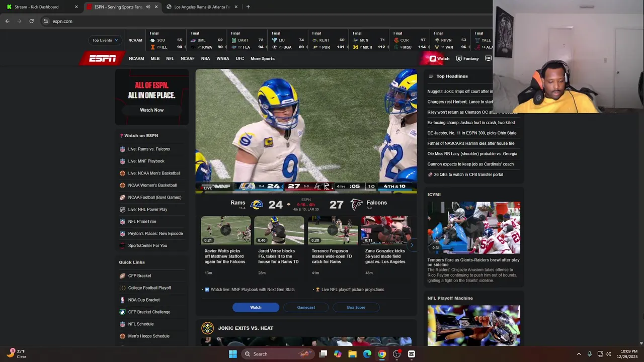View site information icon in address bar
Image resolution: width=644 pixels, height=362 pixels.
(x=46, y=21)
